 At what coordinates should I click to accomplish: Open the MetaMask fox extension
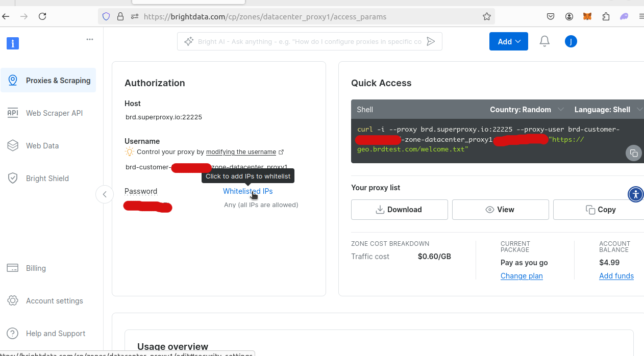point(587,16)
